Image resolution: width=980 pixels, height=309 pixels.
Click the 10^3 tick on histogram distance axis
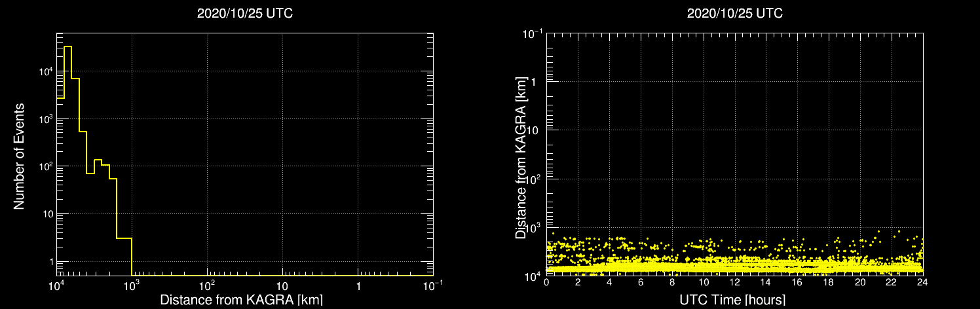point(132,285)
